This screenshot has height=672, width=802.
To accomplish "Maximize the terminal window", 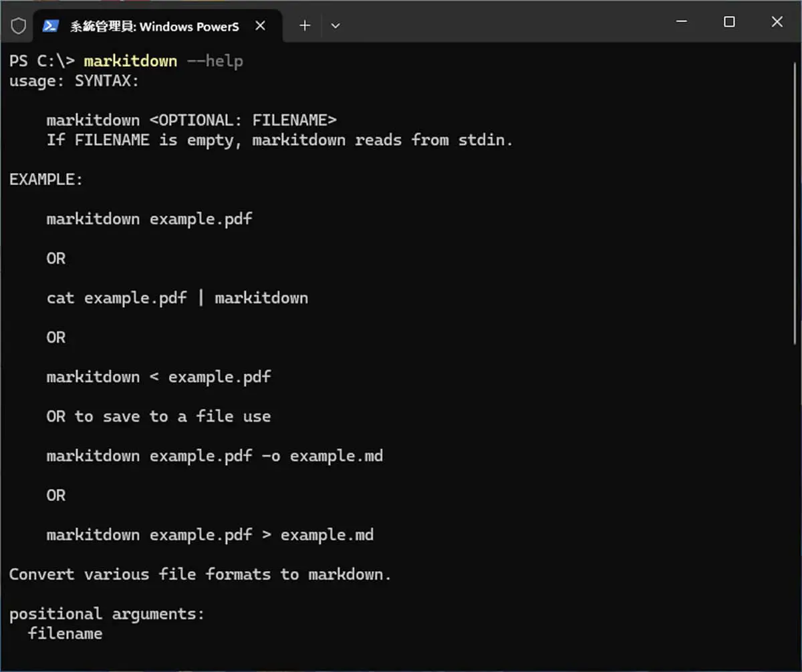I will pos(729,22).
